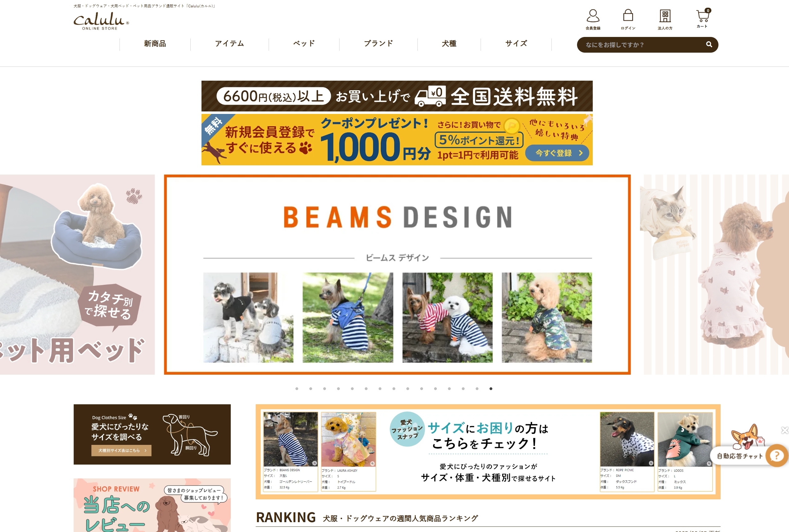Click the search magnifier icon
Viewport: 789px width, 532px height.
[709, 44]
